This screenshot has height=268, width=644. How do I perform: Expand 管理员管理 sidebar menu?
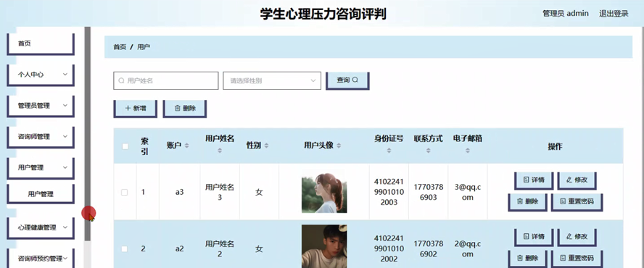point(41,106)
